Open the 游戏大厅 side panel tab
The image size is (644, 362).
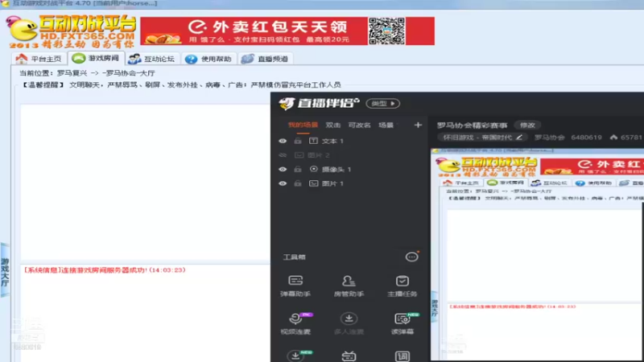pos(5,272)
